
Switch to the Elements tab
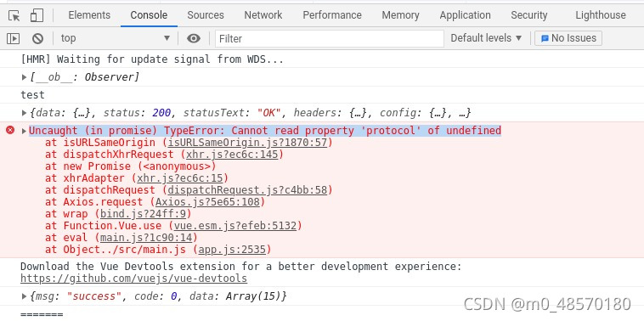(x=89, y=15)
